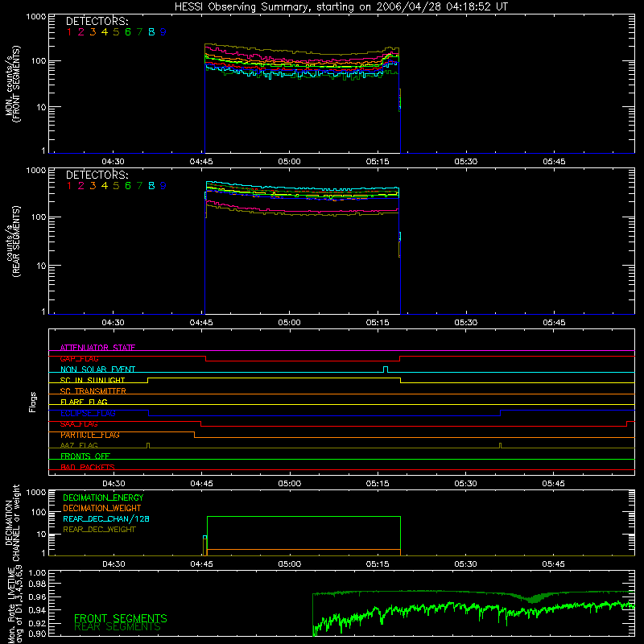Screen dimensions: 644x644
Task: Click '10' y-tick on decimation panel
Action: click(41, 535)
